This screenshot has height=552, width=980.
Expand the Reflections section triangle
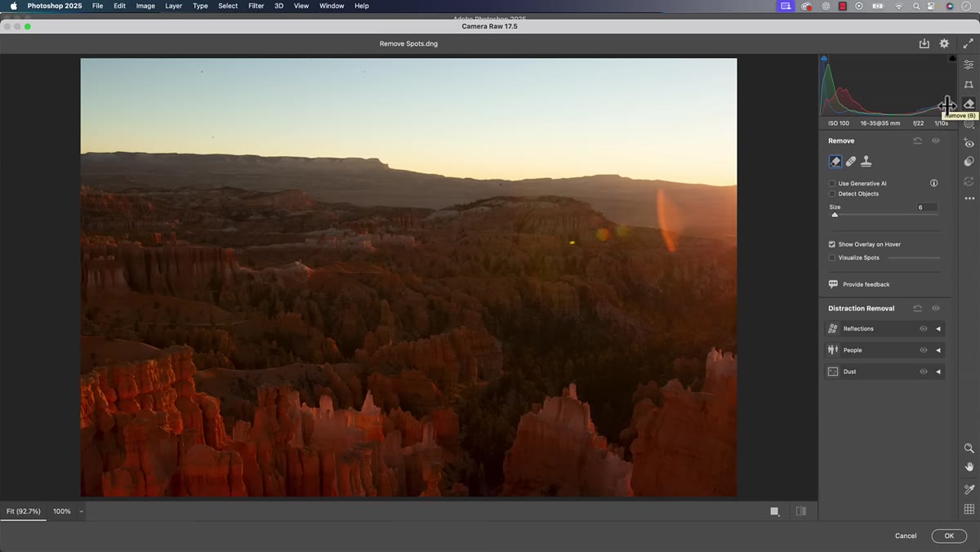[x=938, y=329]
